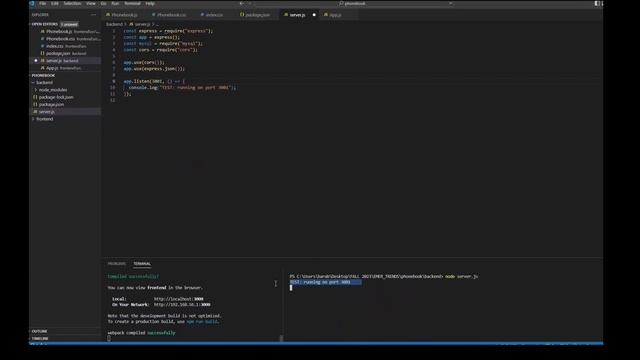Click the VS Code logo icon in title bar

[x=32, y=3]
